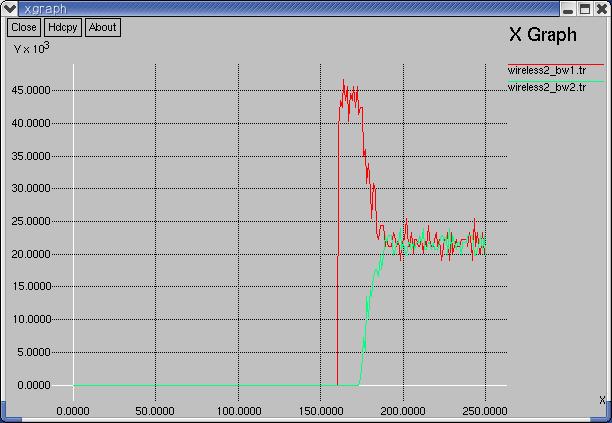Click the 50.0000 X-axis tick label
This screenshot has width=612, height=423.
click(x=155, y=411)
